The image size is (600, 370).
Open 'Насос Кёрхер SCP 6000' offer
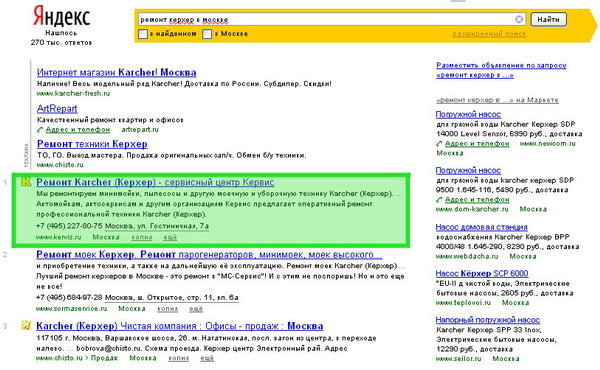[482, 273]
